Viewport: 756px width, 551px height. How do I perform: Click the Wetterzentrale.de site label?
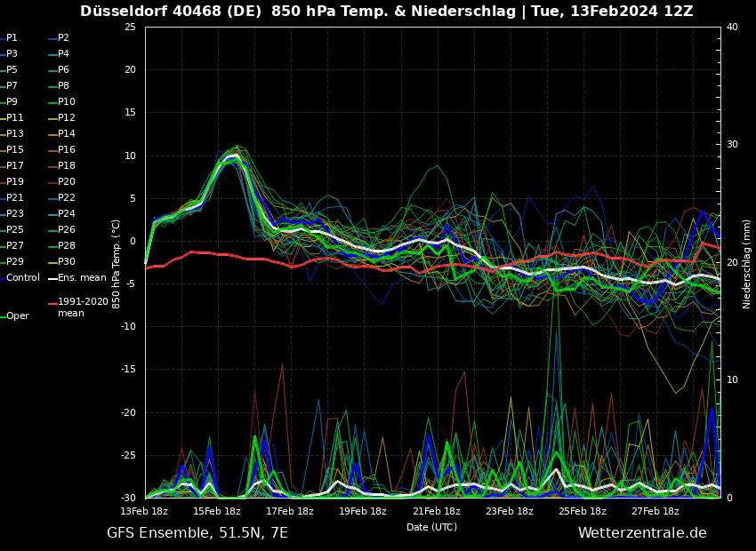point(642,533)
